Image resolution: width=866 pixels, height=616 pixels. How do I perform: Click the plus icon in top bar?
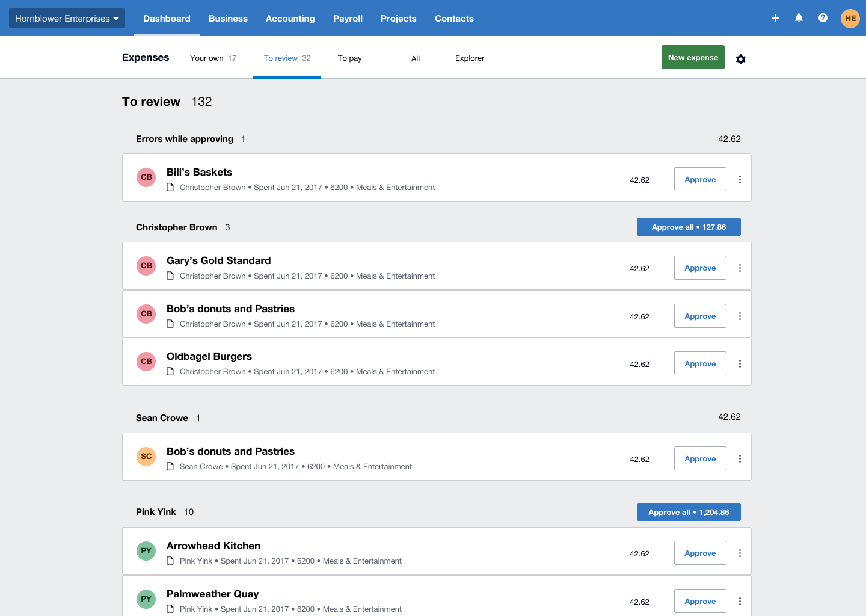click(775, 18)
